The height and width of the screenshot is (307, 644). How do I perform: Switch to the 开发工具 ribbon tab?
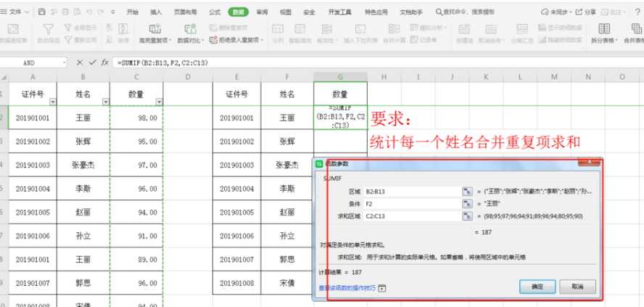tap(339, 12)
